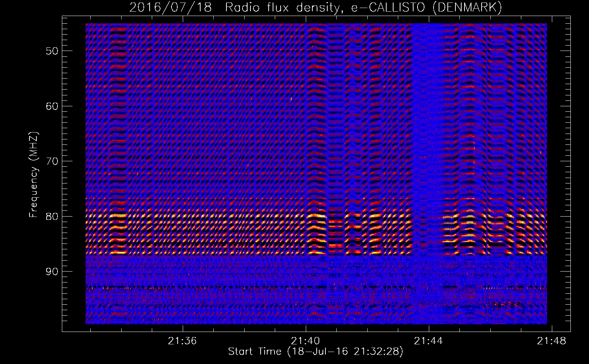Click the plot title with date 2016/07/18
Image resolution: width=589 pixels, height=364 pixels.
(316, 8)
